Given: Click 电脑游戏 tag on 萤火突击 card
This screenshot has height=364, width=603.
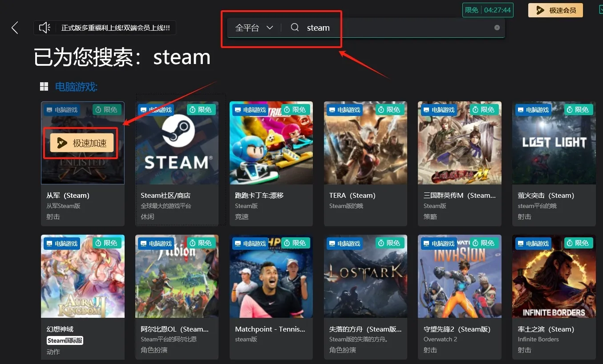Looking at the screenshot, I should (x=534, y=110).
